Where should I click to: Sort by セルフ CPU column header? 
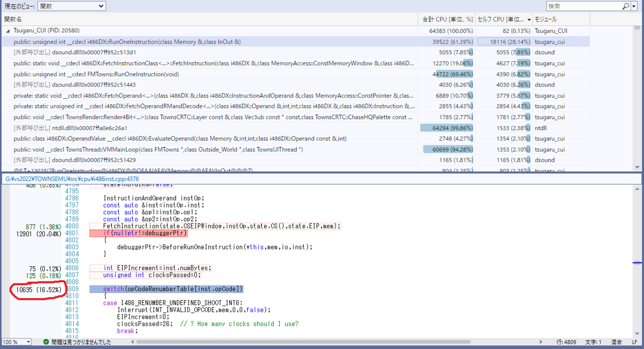pyautogui.click(x=504, y=19)
